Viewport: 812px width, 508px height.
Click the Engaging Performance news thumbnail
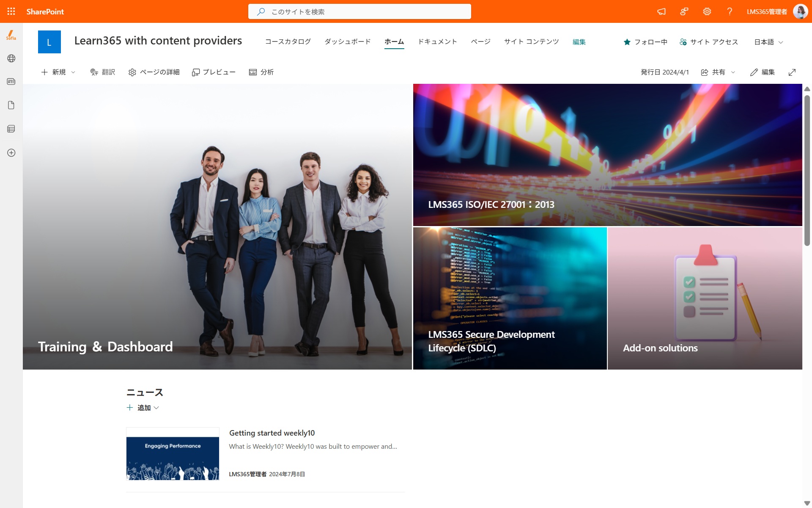click(x=173, y=454)
